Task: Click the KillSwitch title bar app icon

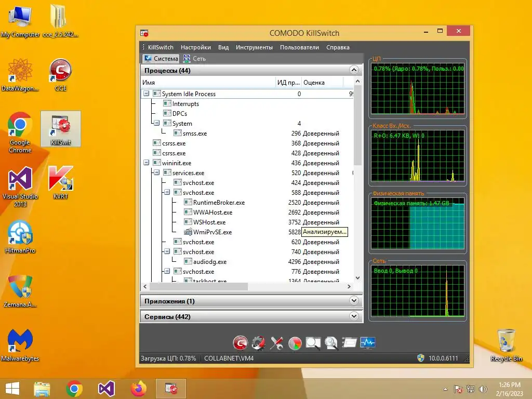Action: pyautogui.click(x=144, y=33)
